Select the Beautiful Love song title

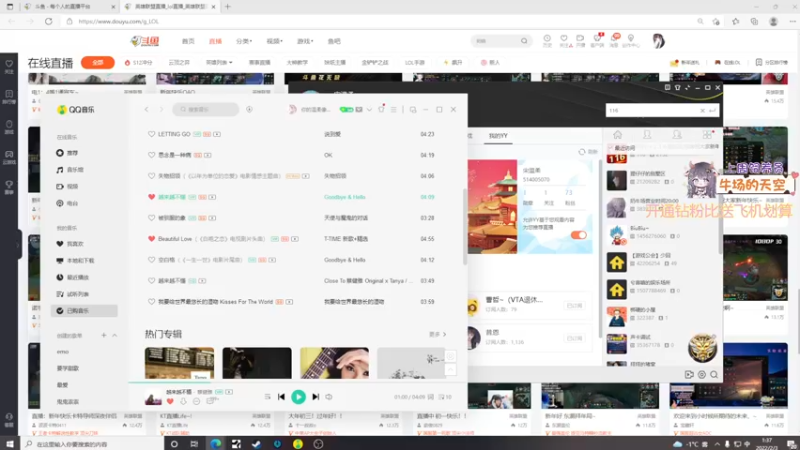[x=175, y=239]
